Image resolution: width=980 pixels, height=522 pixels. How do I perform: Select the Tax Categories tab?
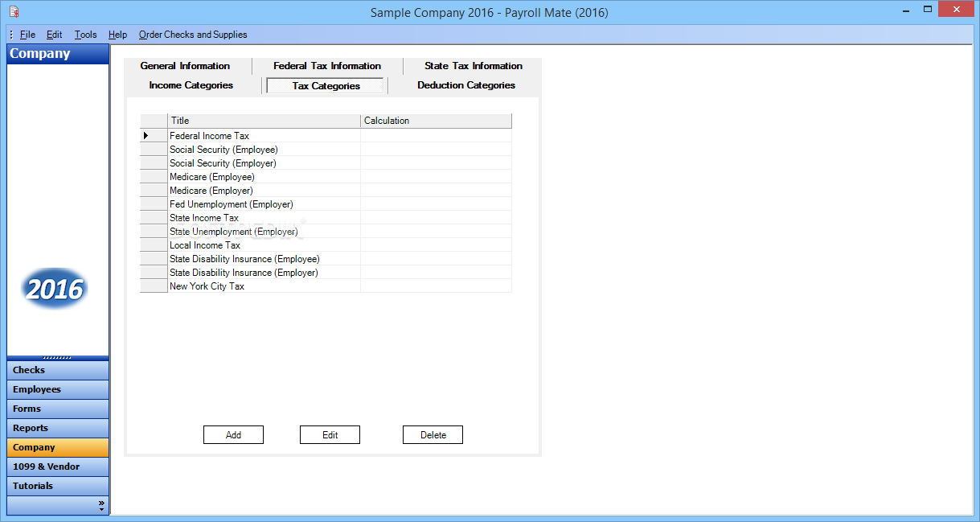point(326,86)
